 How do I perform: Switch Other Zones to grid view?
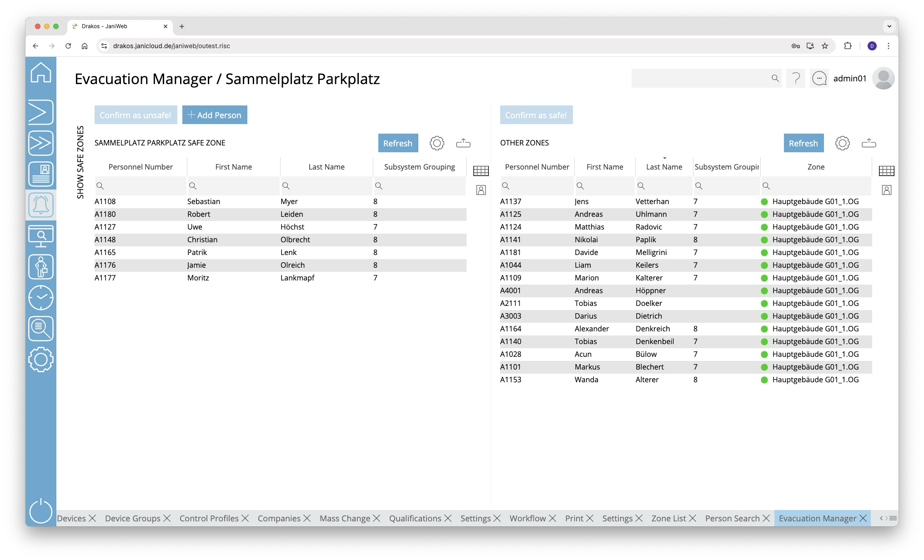click(x=886, y=171)
